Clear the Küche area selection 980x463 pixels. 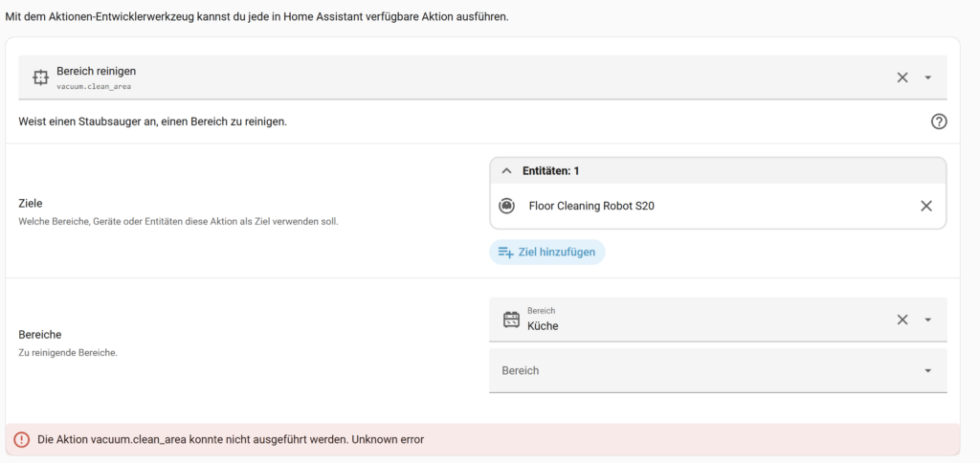902,320
